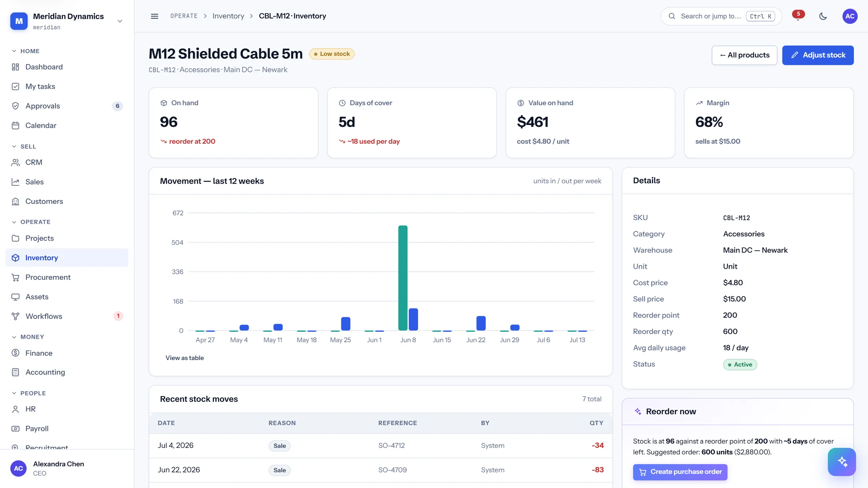This screenshot has height=488, width=868.
Task: Select Workflows in the sidebar
Action: (67, 316)
